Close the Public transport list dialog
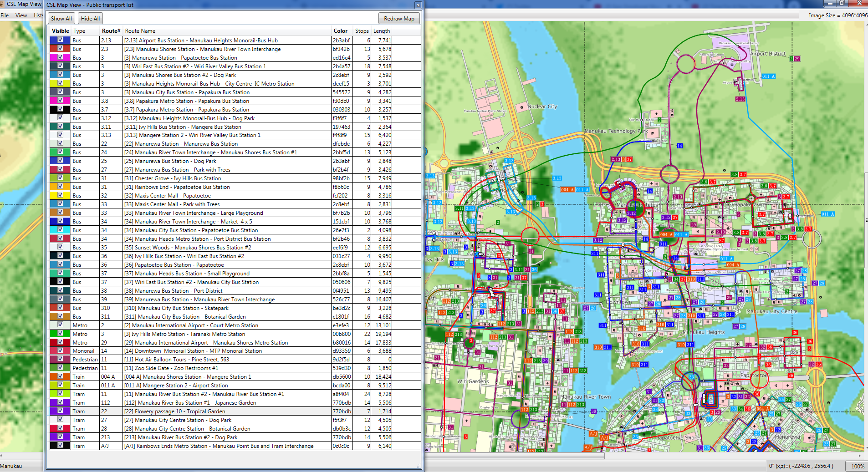This screenshot has height=472, width=868. (x=418, y=5)
